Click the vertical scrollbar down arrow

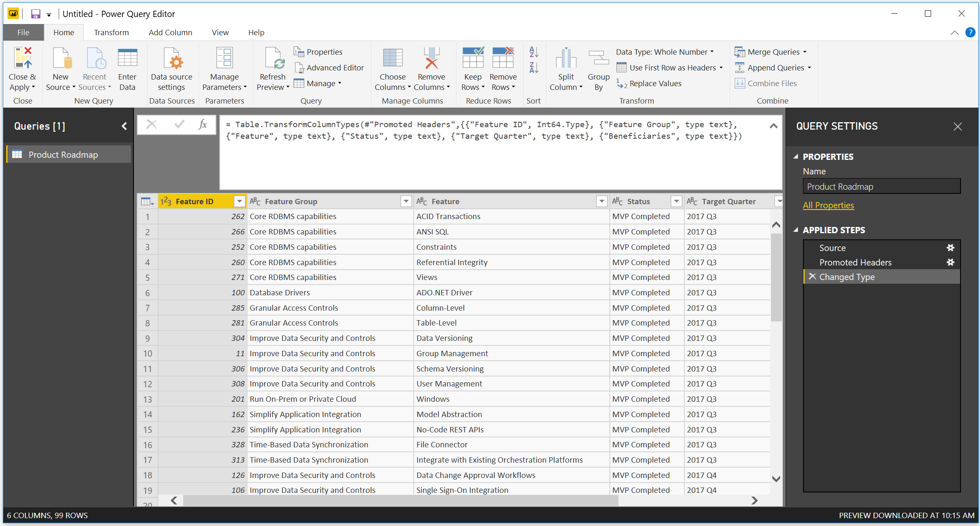pos(776,479)
